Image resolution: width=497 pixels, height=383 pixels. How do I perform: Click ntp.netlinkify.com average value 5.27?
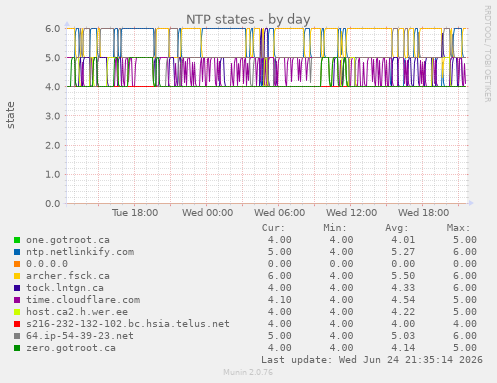[x=403, y=252]
